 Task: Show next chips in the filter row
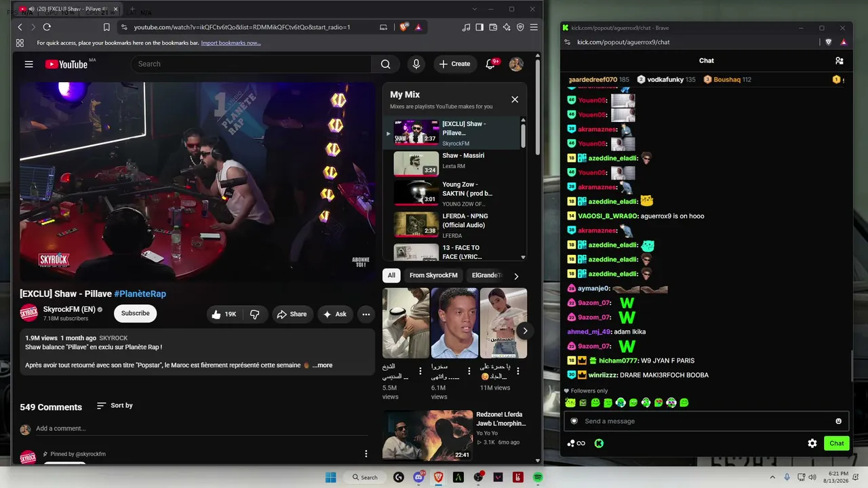[516, 276]
